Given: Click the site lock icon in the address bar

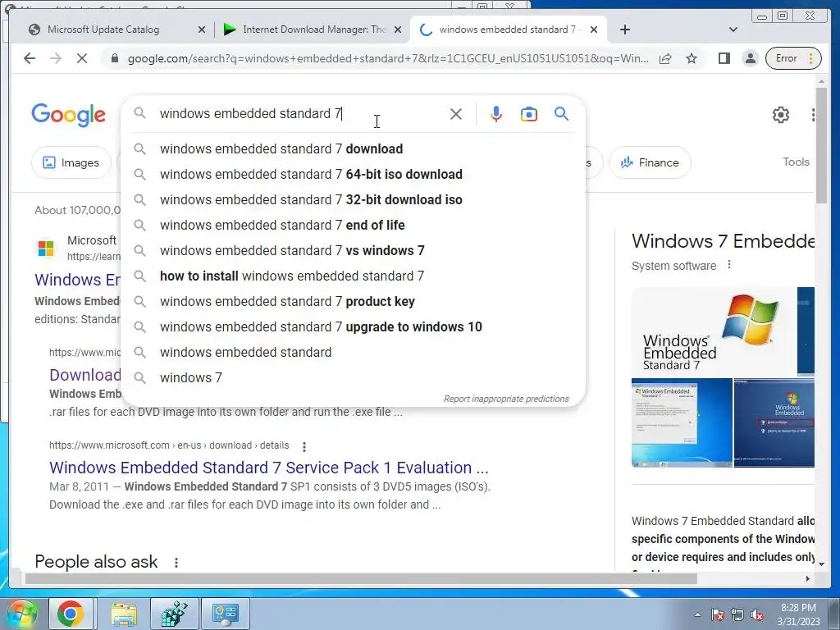Looking at the screenshot, I should click(115, 58).
